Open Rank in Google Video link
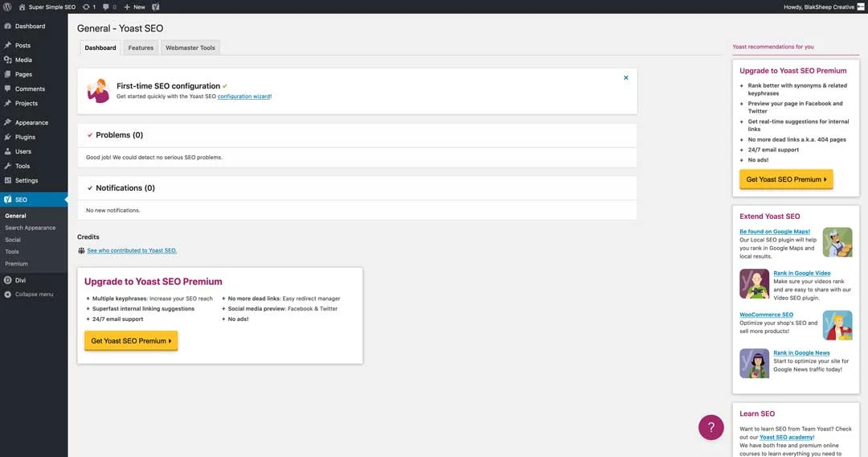 click(801, 273)
